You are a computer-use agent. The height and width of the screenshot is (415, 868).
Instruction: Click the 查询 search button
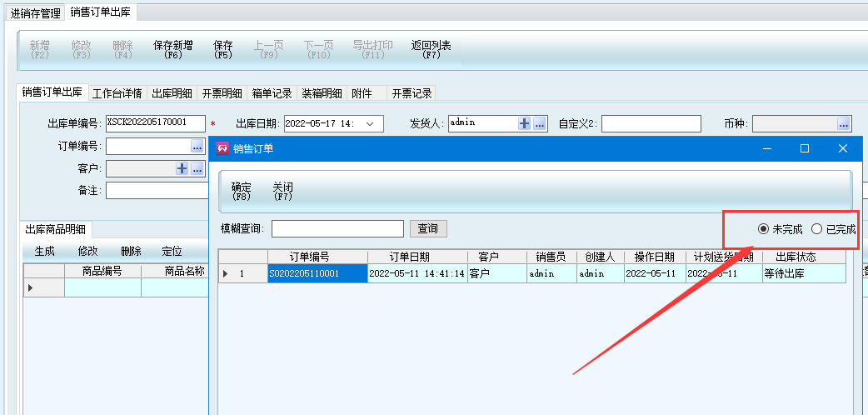coord(428,228)
